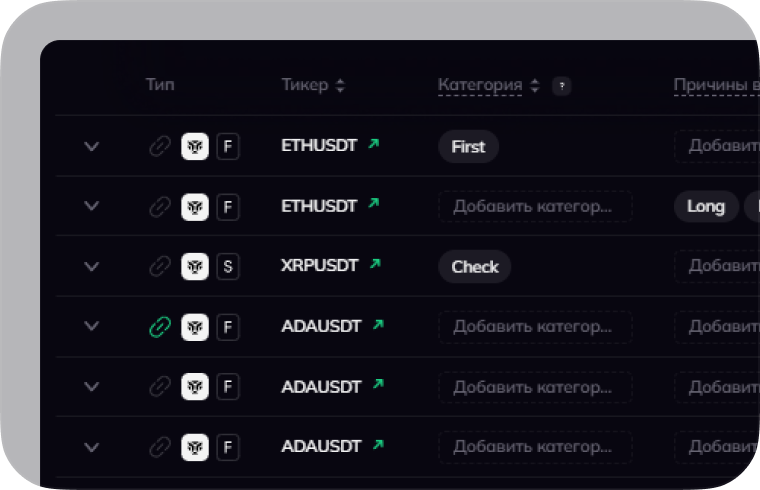Click the F badge in ETHUSDT row with Long tag
This screenshot has height=490, width=760.
pos(228,207)
